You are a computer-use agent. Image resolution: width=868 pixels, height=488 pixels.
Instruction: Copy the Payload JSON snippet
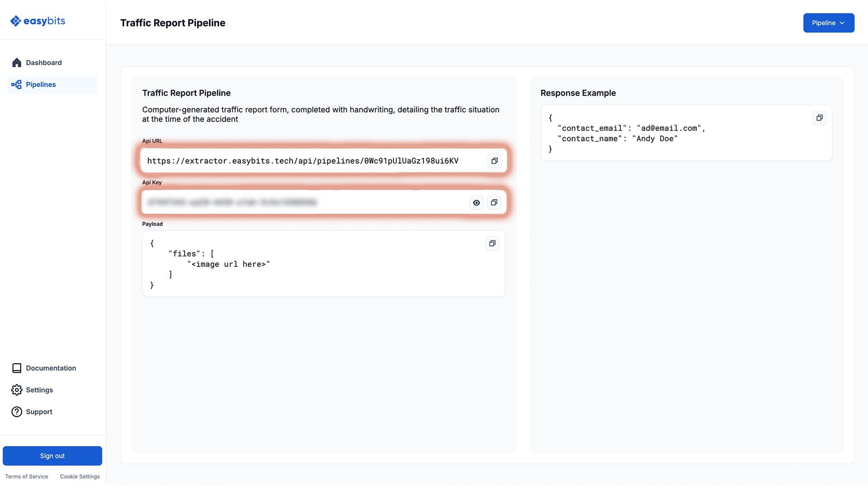492,244
